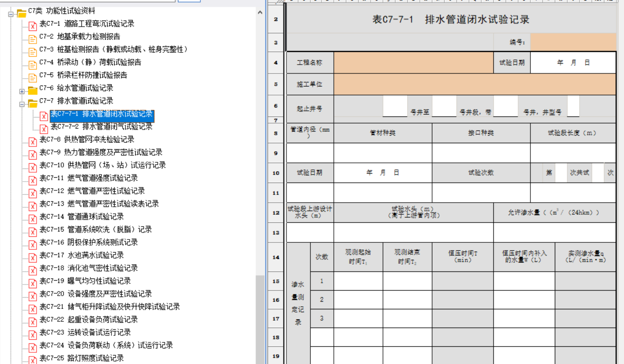Viewport: 624px width, 364px height.
Task: Select C7-3 桩基检测报告 entry
Action: [114, 49]
